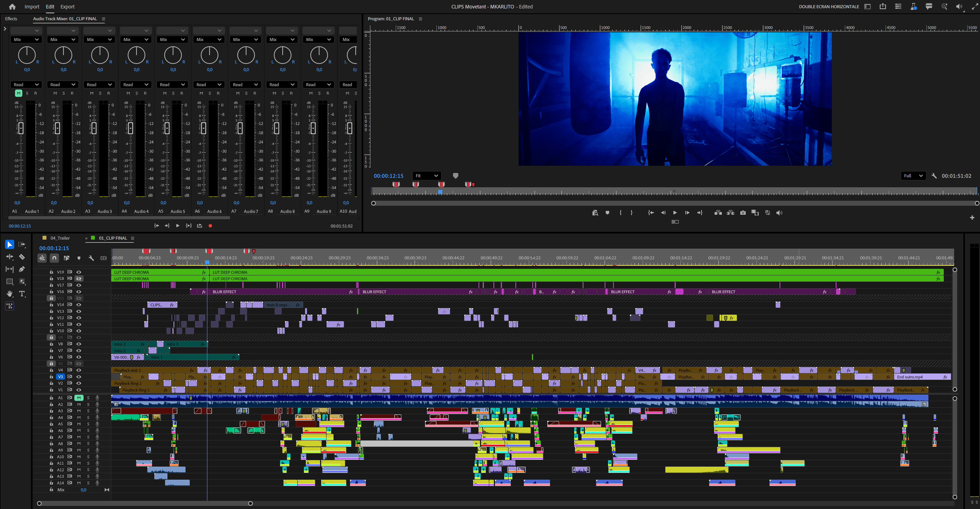Open the Export menu
Image resolution: width=980 pixels, height=509 pixels.
67,6
